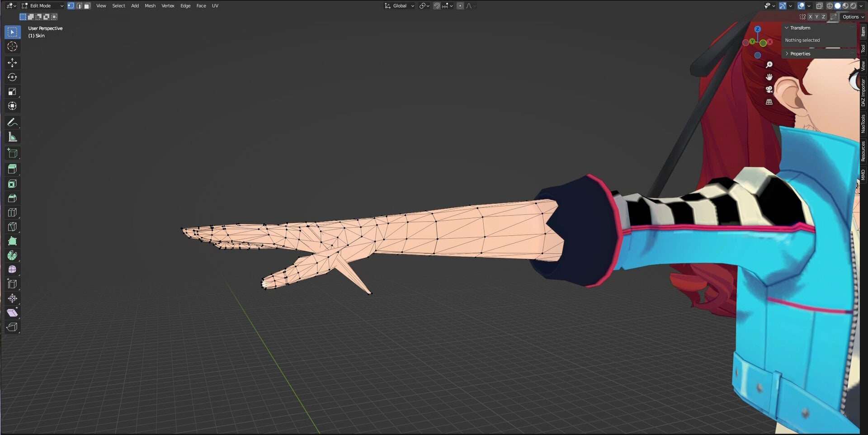Select the Shrink/Fatten tool
The height and width of the screenshot is (435, 868).
pyautogui.click(x=12, y=298)
